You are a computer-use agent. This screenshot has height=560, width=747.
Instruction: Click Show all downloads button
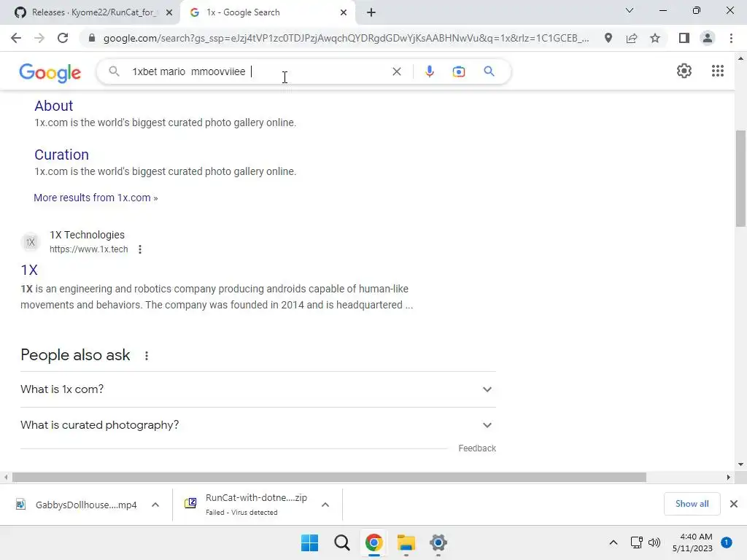point(692,504)
